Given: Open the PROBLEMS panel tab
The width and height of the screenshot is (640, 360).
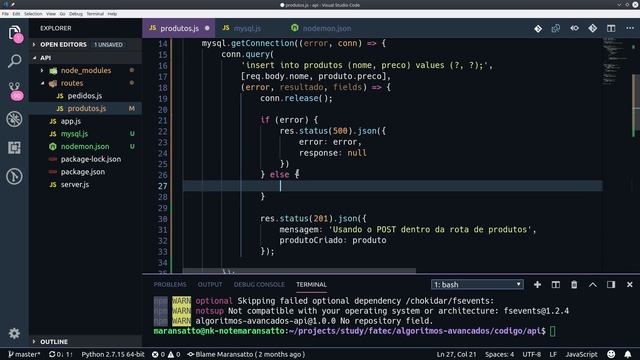Looking at the screenshot, I should (170, 284).
